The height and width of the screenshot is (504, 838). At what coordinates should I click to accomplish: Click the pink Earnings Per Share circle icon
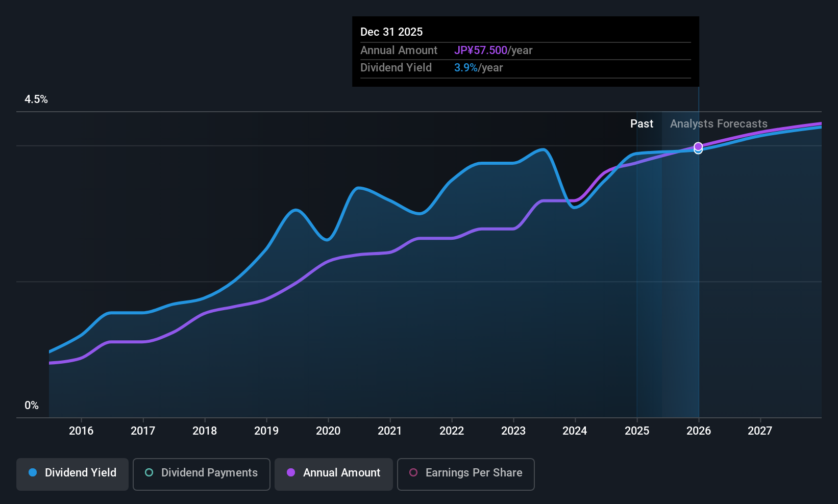point(413,472)
